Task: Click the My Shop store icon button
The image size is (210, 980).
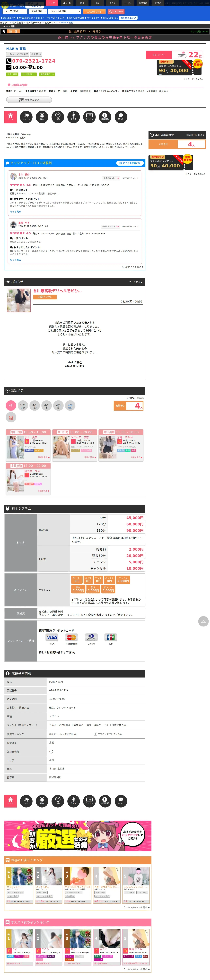Action: 29,100
